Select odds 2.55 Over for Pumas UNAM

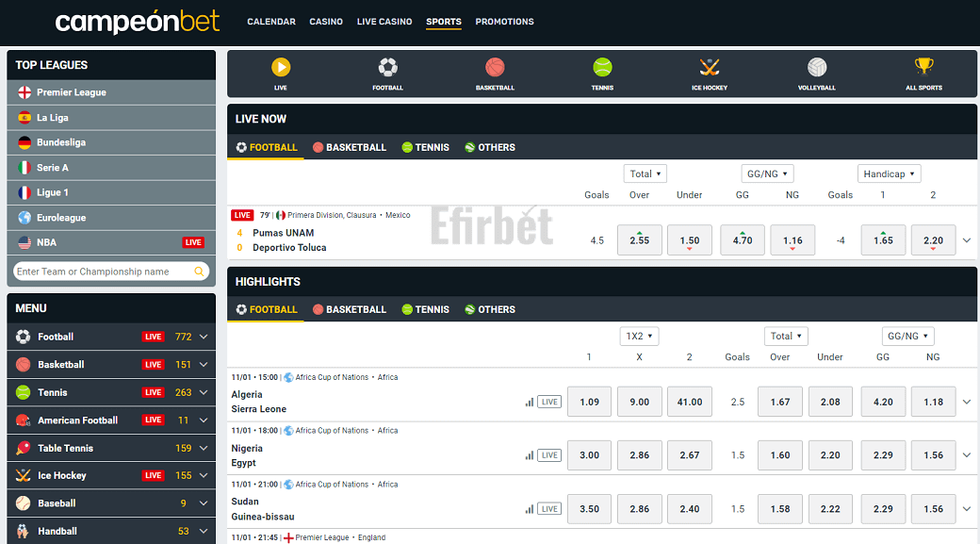[640, 240]
